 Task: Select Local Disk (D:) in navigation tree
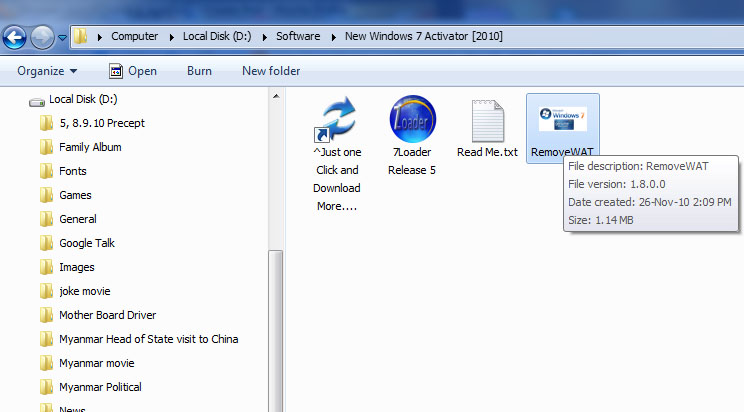[x=83, y=99]
